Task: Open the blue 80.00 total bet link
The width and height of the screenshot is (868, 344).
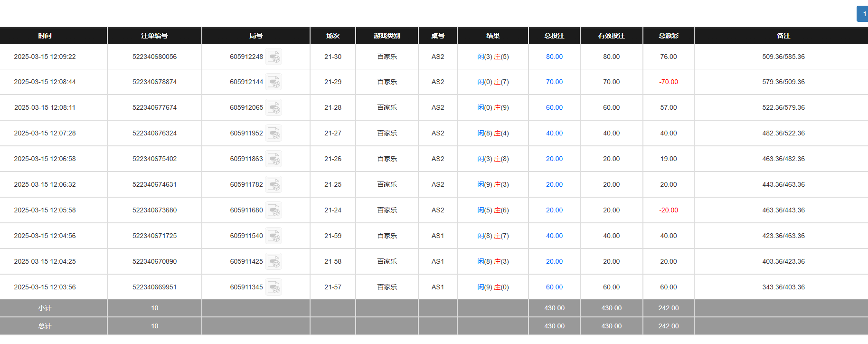Action: pos(554,57)
